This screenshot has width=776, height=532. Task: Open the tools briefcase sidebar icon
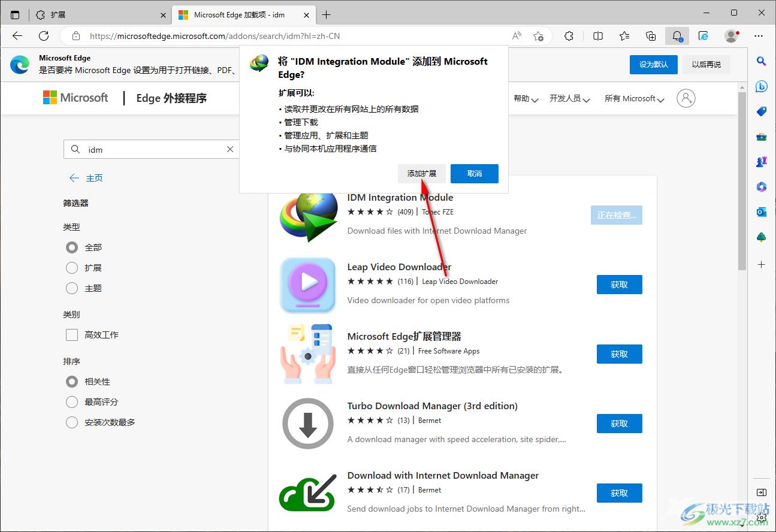761,137
